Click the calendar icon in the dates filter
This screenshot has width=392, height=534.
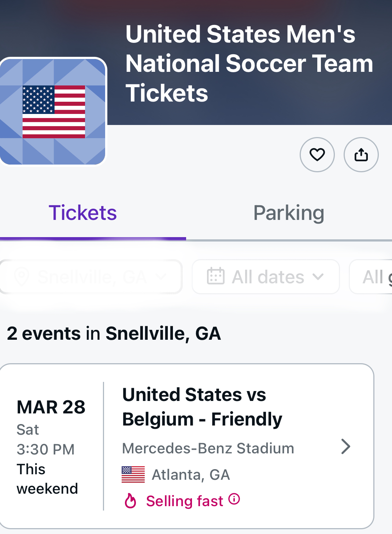click(x=215, y=277)
